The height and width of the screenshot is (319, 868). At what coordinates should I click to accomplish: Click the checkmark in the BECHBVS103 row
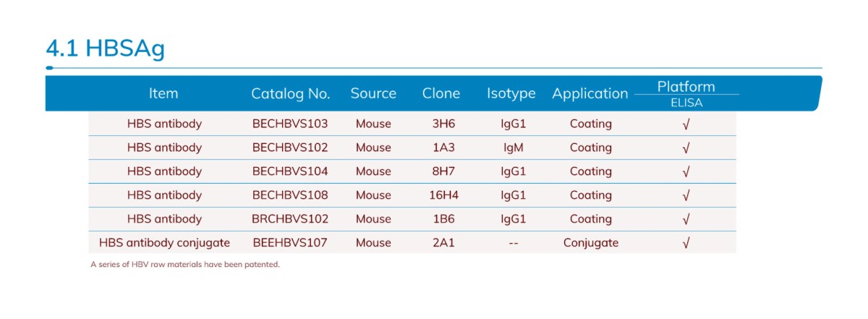pos(686,124)
